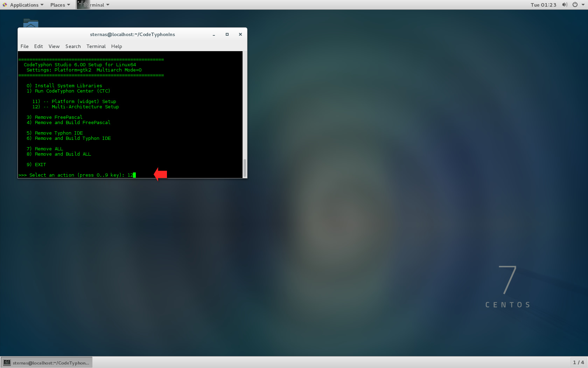Open the Help menu in terminal
Screen dimensions: 588x368
point(117,46)
